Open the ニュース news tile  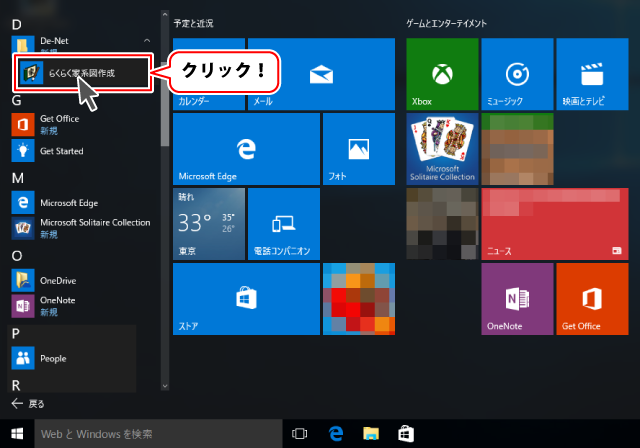tap(555, 224)
